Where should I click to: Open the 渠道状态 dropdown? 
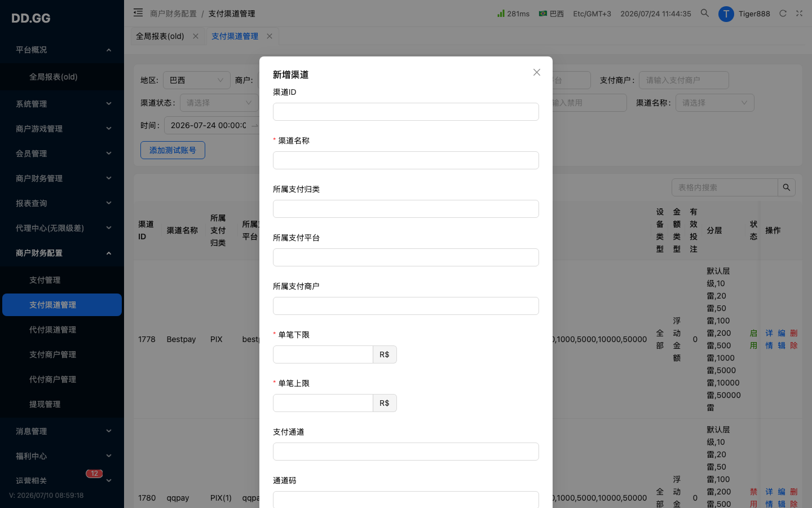coord(219,103)
